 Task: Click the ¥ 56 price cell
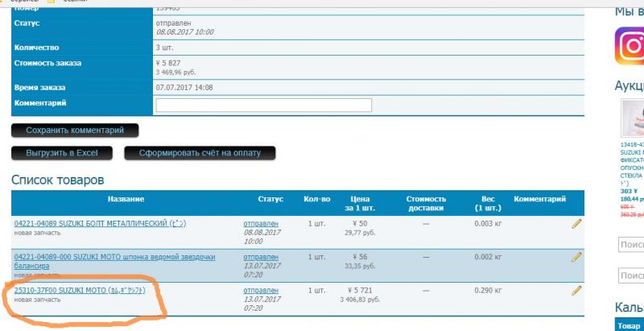pyautogui.click(x=360, y=257)
